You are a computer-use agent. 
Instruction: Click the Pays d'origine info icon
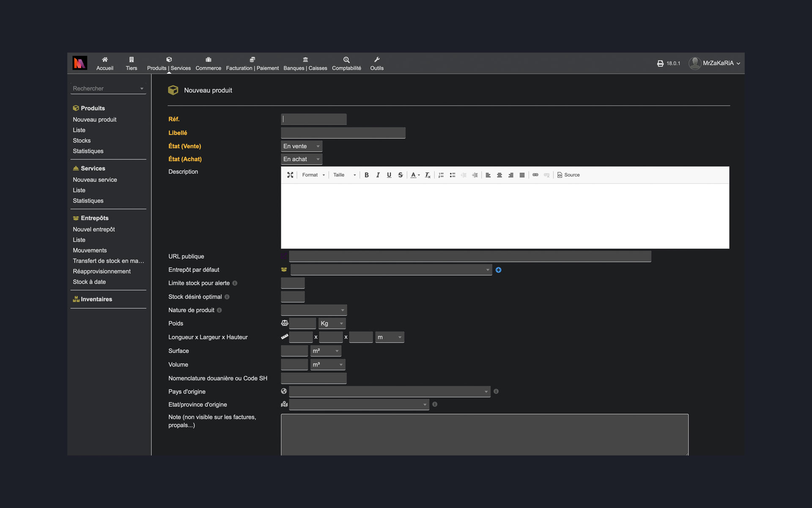(x=497, y=391)
